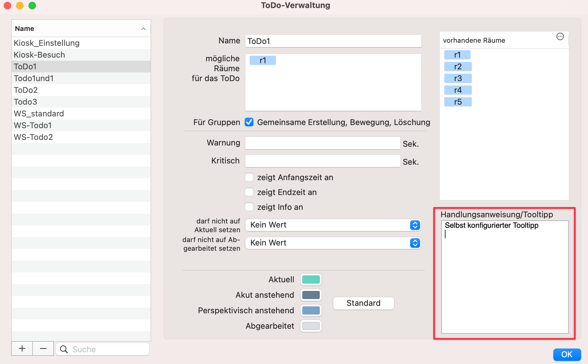The height and width of the screenshot is (364, 588).
Task: Pick color for Abgearbeitet swatch
Action: tap(311, 326)
